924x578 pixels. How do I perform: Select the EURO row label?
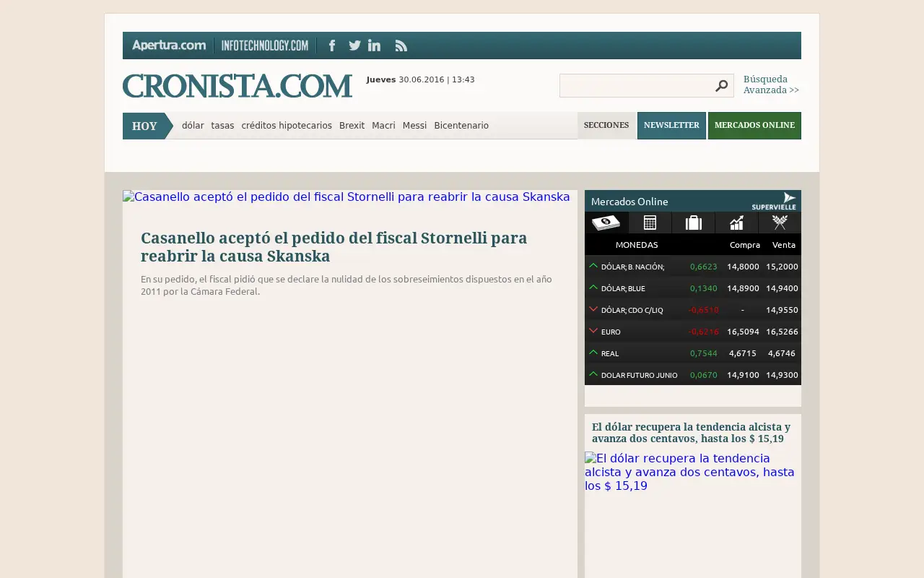[x=611, y=332]
